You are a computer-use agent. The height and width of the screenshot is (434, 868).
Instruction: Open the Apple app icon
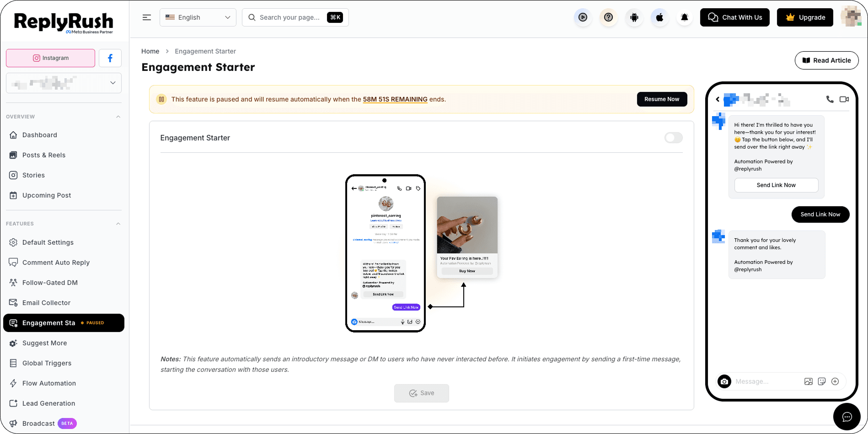659,17
